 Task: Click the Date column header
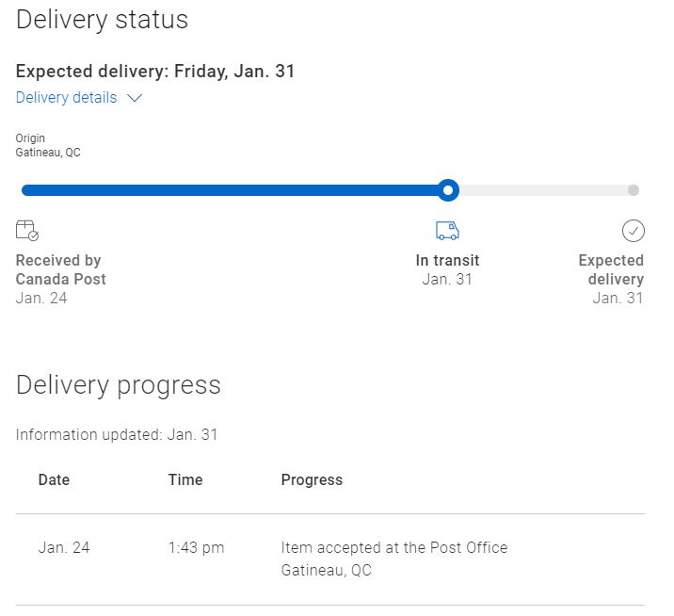tap(54, 479)
